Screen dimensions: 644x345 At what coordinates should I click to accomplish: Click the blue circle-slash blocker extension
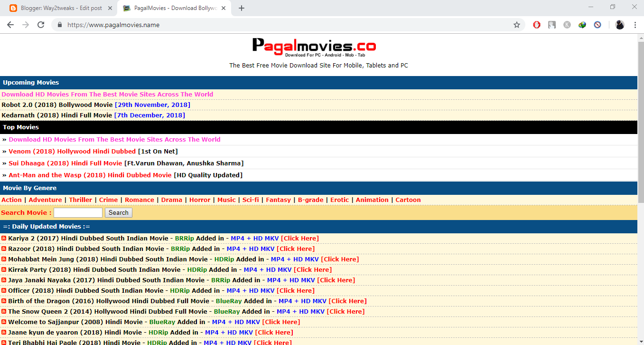tap(597, 25)
